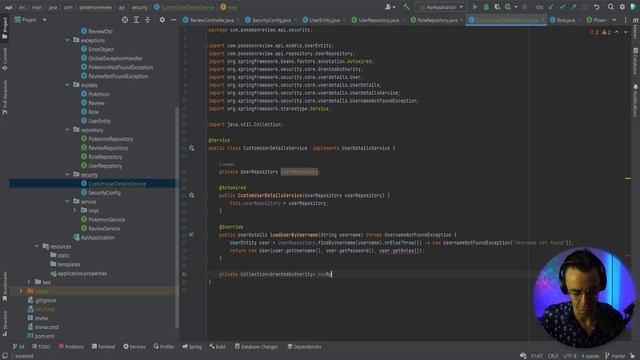Image resolution: width=640 pixels, height=360 pixels.
Task: Collapse the exceptions folder
Action: 67,40
